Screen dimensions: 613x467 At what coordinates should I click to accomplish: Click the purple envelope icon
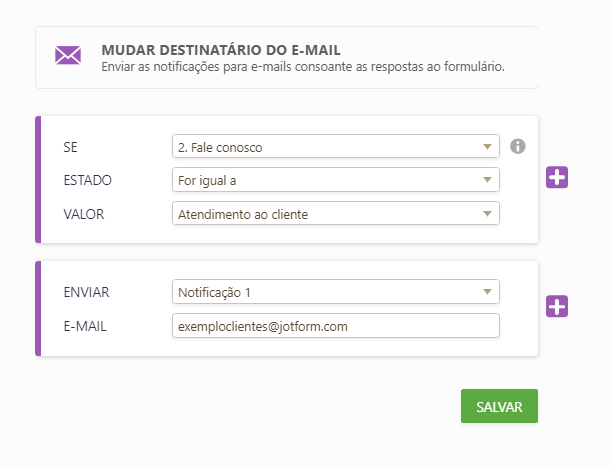pos(68,56)
